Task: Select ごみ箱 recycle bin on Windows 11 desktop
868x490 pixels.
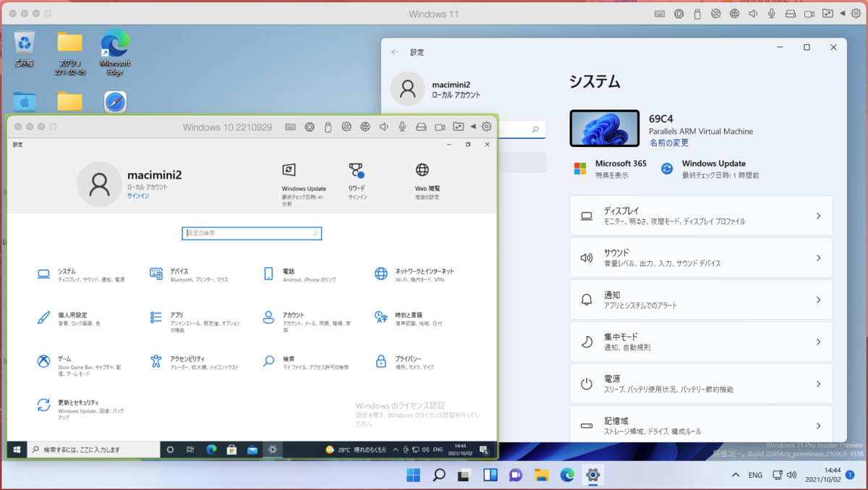Action: click(24, 49)
